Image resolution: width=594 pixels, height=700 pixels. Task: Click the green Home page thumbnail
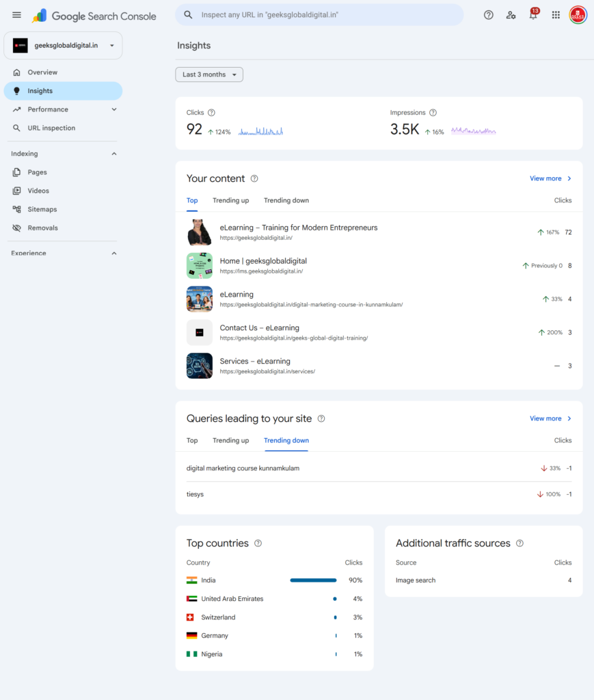point(200,266)
